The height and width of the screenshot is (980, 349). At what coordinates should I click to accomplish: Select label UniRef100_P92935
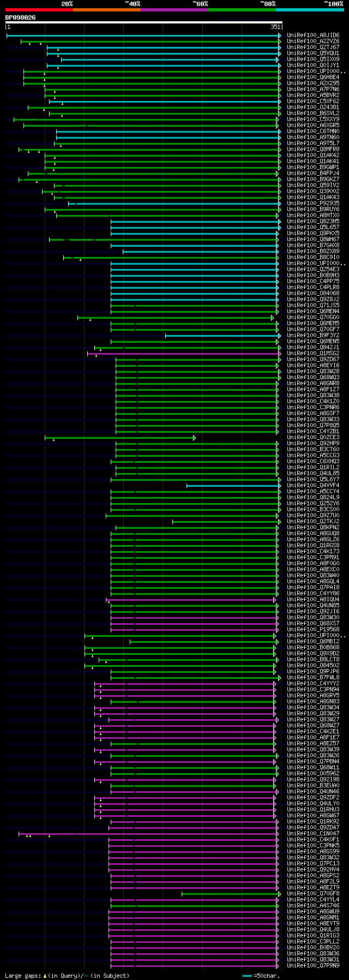tap(313, 204)
